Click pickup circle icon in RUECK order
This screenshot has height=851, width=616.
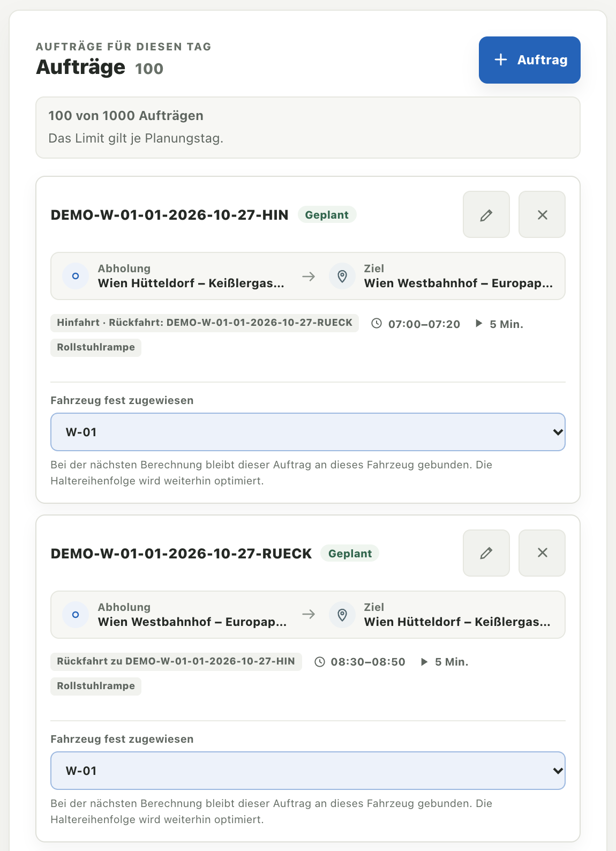[76, 615]
